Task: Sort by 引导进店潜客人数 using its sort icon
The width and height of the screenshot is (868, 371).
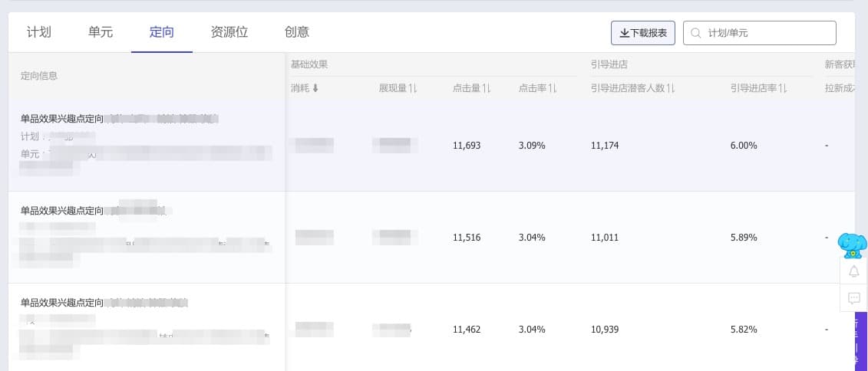Action: pos(671,88)
